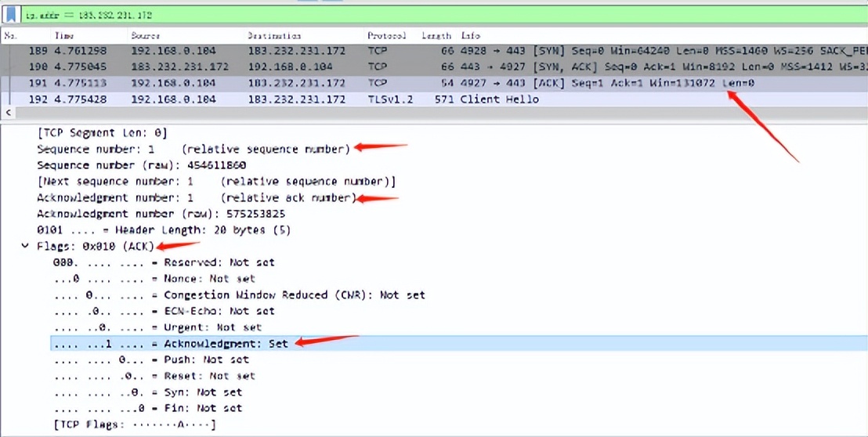This screenshot has width=868, height=437.
Task: Click the Info column header
Action: (471, 35)
